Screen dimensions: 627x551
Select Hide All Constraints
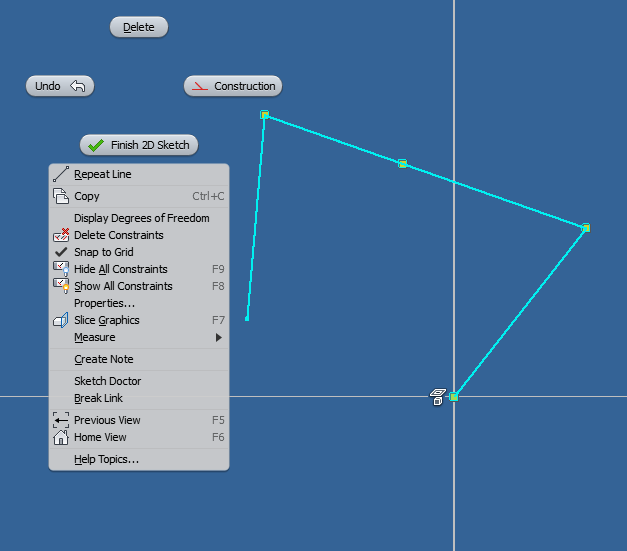pyautogui.click(x=139, y=269)
